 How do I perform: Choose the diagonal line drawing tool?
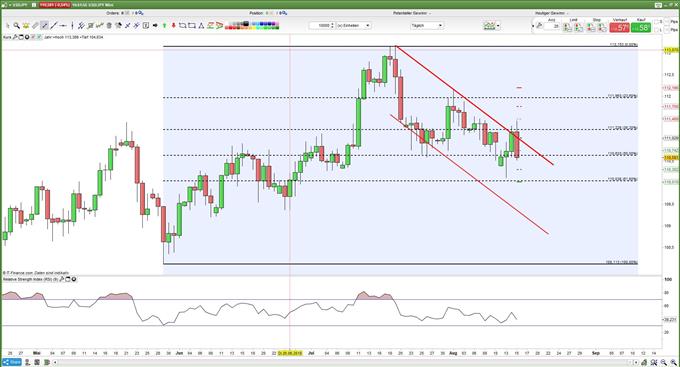coord(53,26)
